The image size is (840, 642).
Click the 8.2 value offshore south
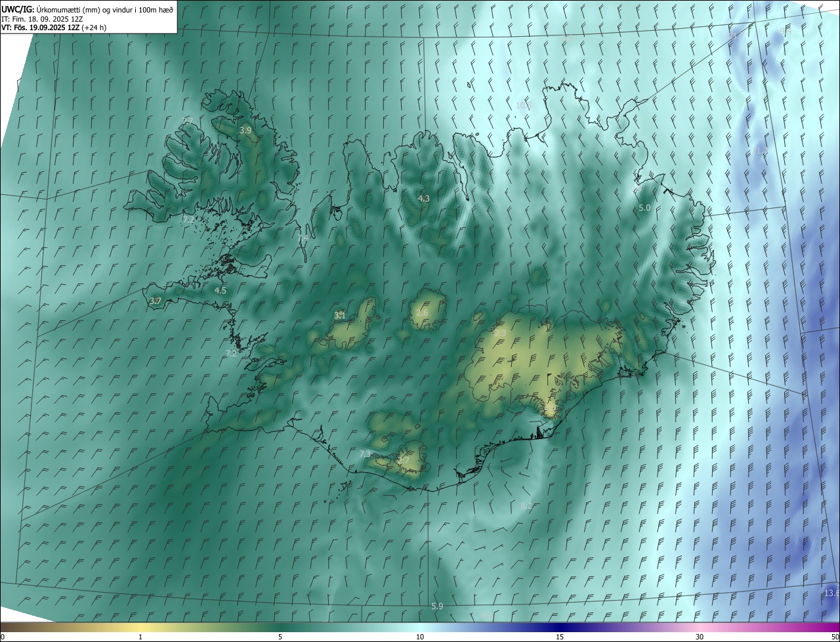pos(526,506)
